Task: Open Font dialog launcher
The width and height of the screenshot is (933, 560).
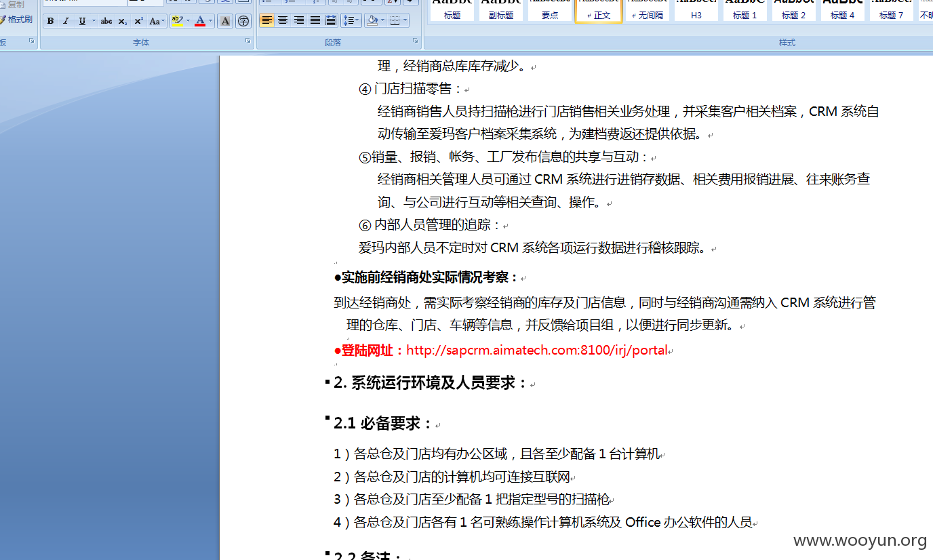Action: click(247, 41)
